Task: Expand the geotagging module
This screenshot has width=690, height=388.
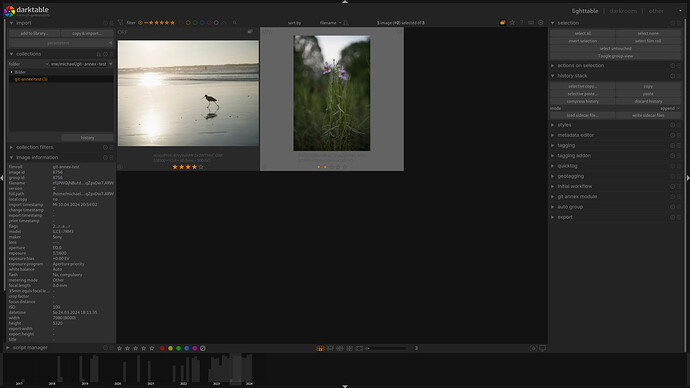Action: click(553, 176)
